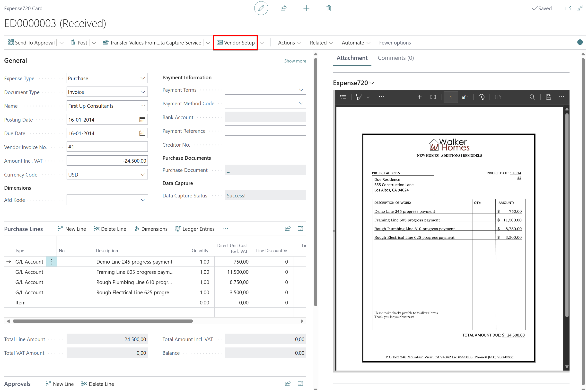The image size is (588, 390).
Task: Switch to the Comments (0) tab
Action: point(395,58)
